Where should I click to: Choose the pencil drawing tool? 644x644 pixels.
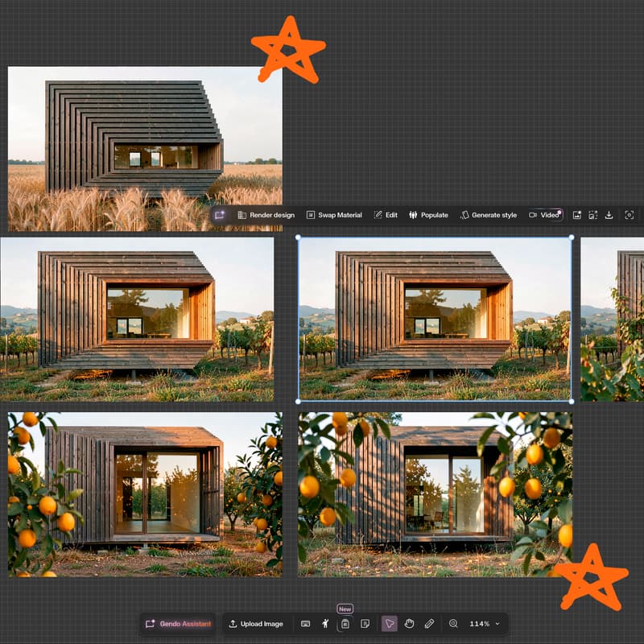coord(429,623)
